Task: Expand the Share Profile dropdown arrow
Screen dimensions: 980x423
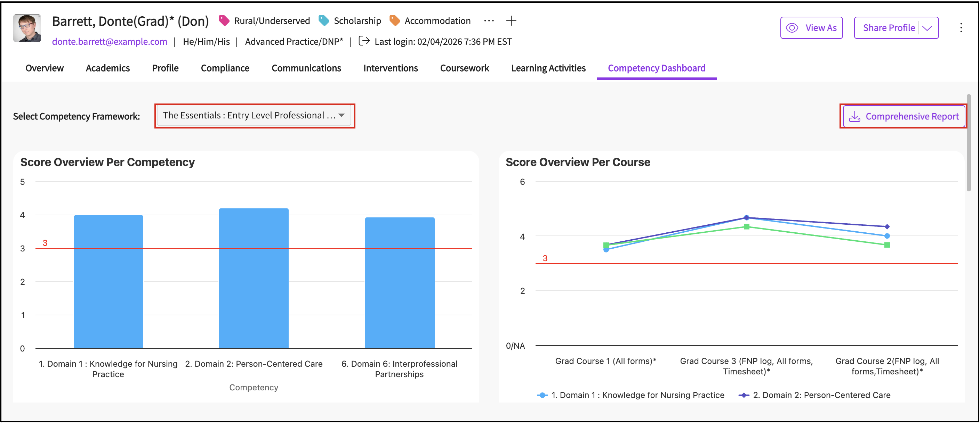Action: pyautogui.click(x=927, y=28)
